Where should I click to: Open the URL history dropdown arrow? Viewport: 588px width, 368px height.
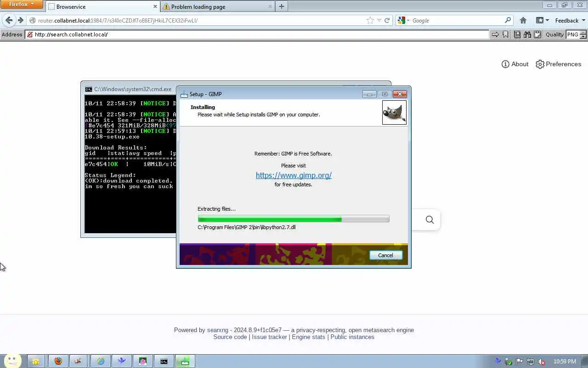379,20
